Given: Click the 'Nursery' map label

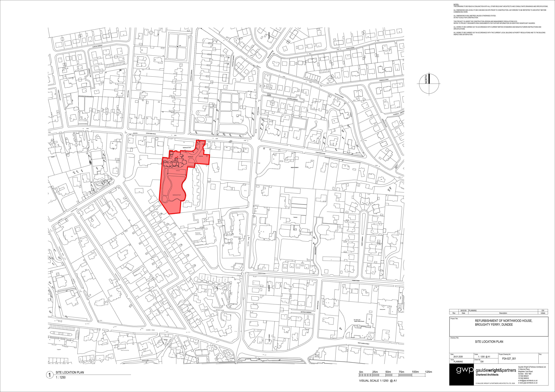Looking at the screenshot, I should (x=295, y=217).
